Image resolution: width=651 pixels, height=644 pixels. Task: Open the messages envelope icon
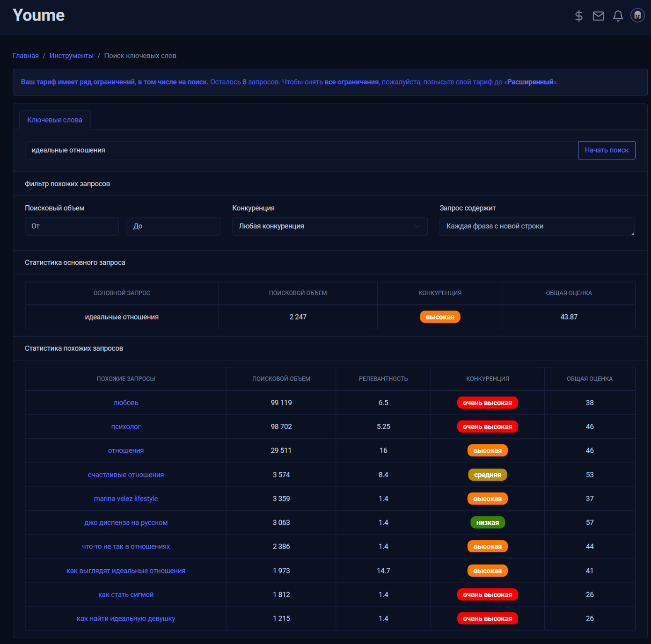[599, 16]
